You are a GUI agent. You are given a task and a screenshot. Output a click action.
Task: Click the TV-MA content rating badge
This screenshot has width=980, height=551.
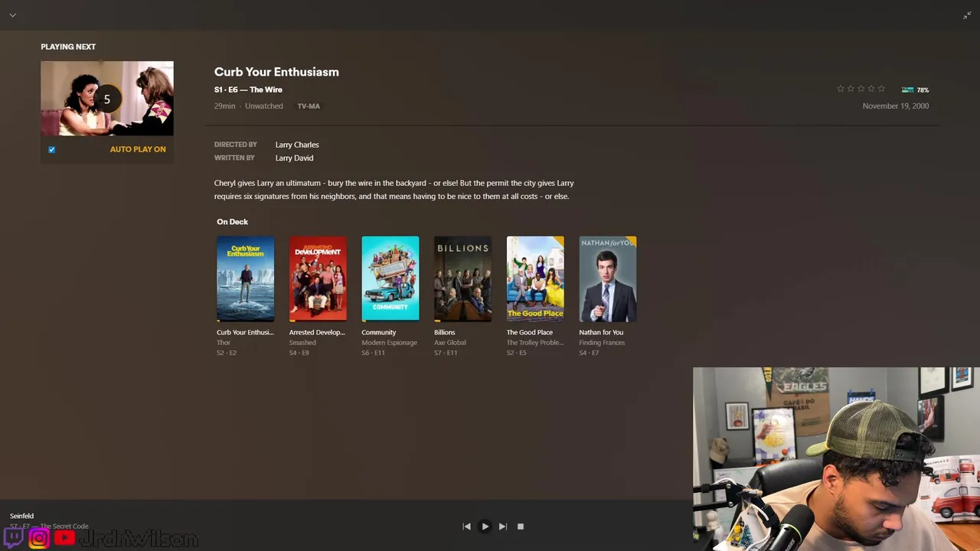pyautogui.click(x=309, y=106)
